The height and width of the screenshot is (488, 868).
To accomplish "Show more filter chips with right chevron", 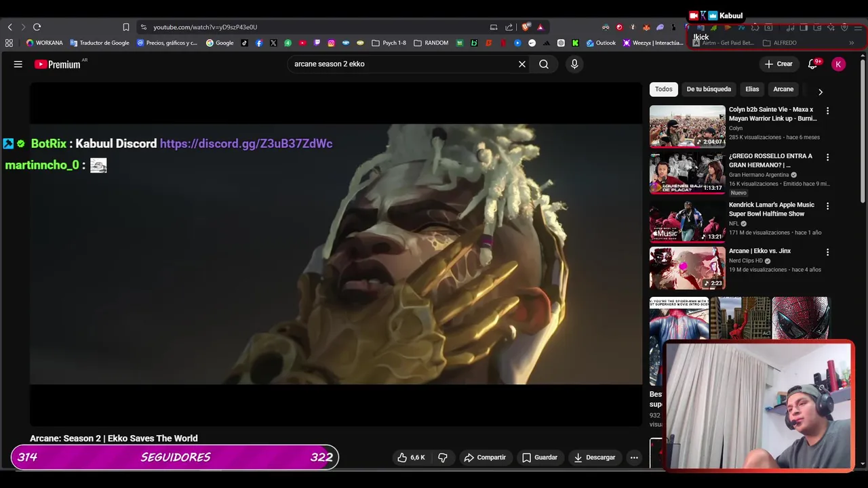I will (820, 92).
